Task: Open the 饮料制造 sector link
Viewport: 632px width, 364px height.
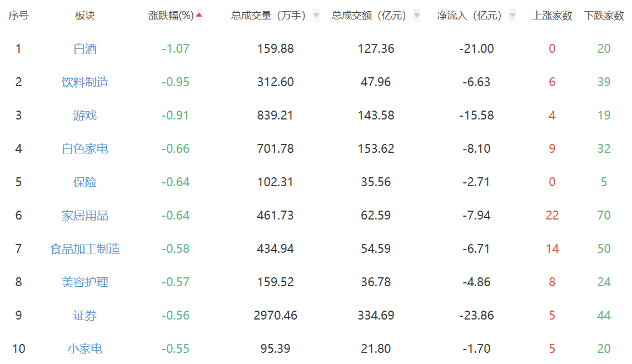Action: [85, 82]
